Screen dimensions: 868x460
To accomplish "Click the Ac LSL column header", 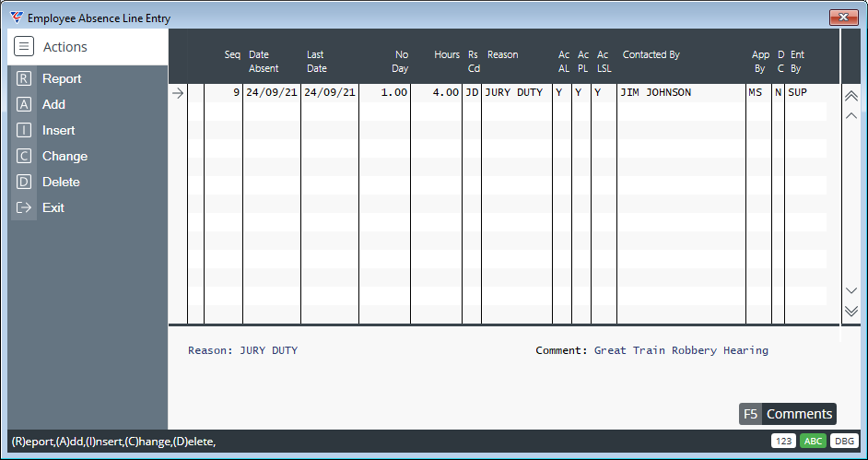I will pos(604,62).
